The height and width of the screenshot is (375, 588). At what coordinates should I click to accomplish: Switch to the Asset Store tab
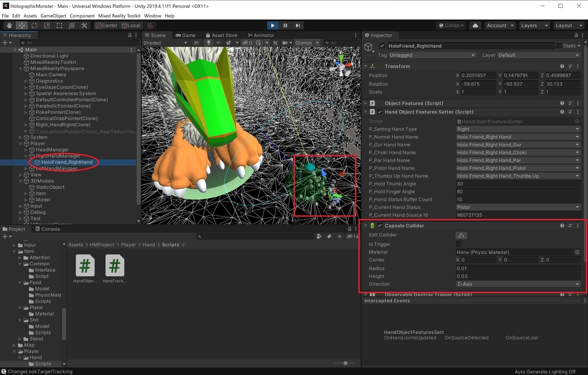pos(221,35)
